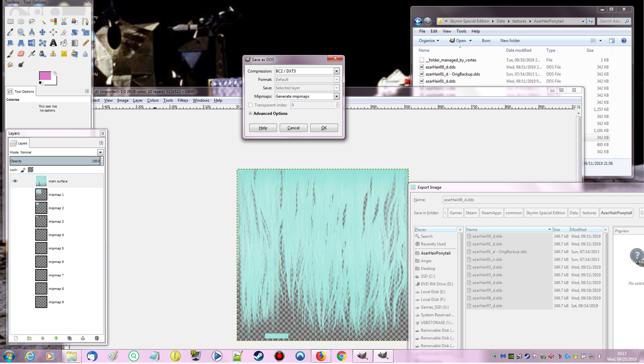Select the Paintbrush tool

[10, 54]
